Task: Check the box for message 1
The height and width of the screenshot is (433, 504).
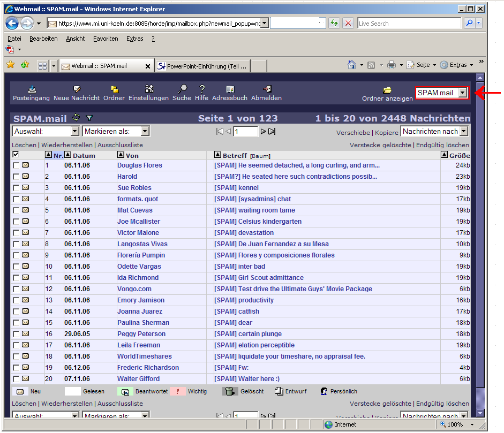Action: [16, 165]
